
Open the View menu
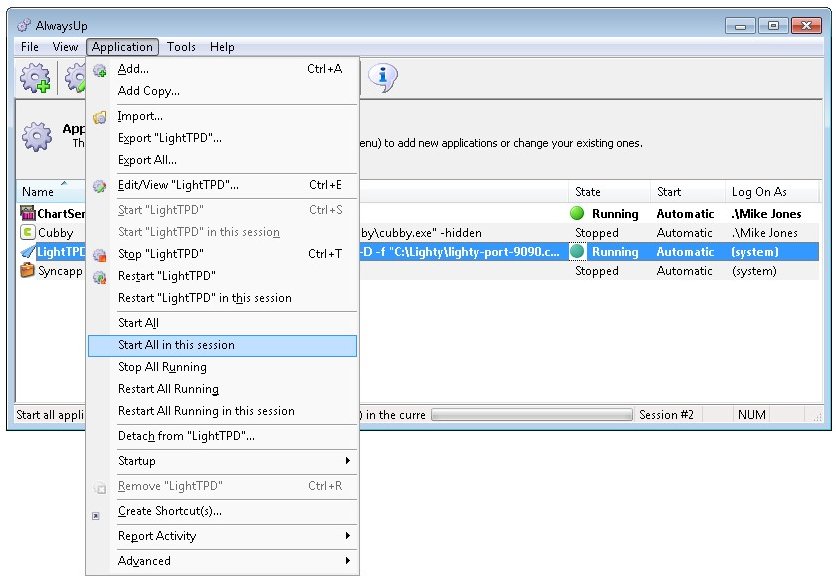click(x=66, y=47)
